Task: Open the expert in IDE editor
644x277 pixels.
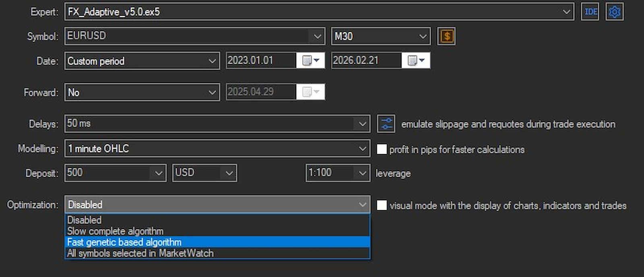Action: (x=590, y=12)
